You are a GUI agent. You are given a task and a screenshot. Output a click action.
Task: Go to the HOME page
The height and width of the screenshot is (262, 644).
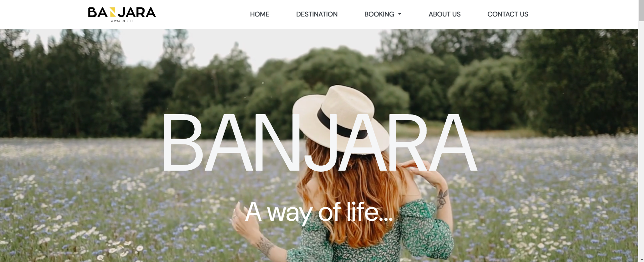[259, 14]
